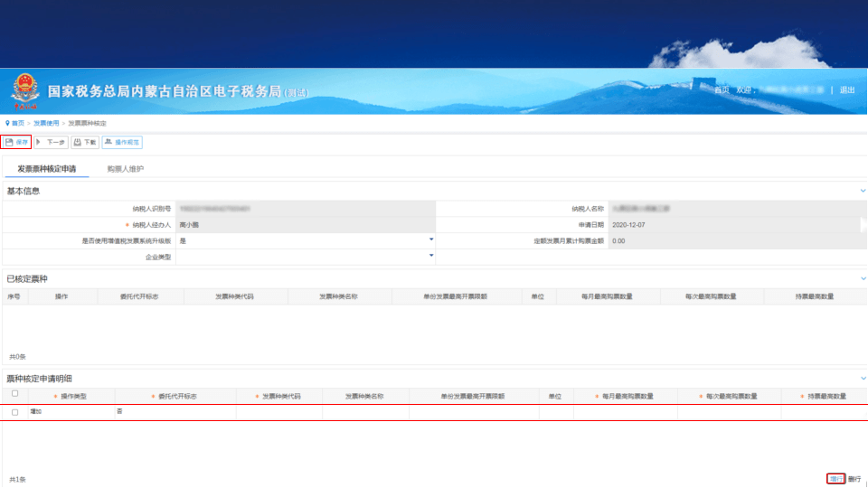Click 增行 to add a row
The image size is (868, 488).
pyautogui.click(x=835, y=479)
